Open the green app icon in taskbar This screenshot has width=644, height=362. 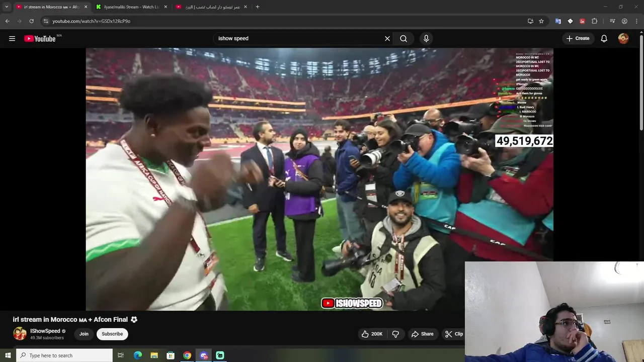[220, 355]
